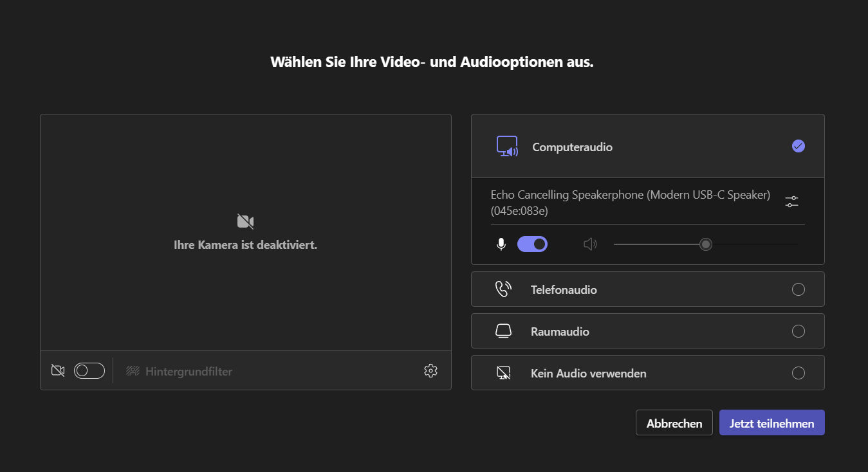Click the Raumaudio room device icon

coord(503,331)
